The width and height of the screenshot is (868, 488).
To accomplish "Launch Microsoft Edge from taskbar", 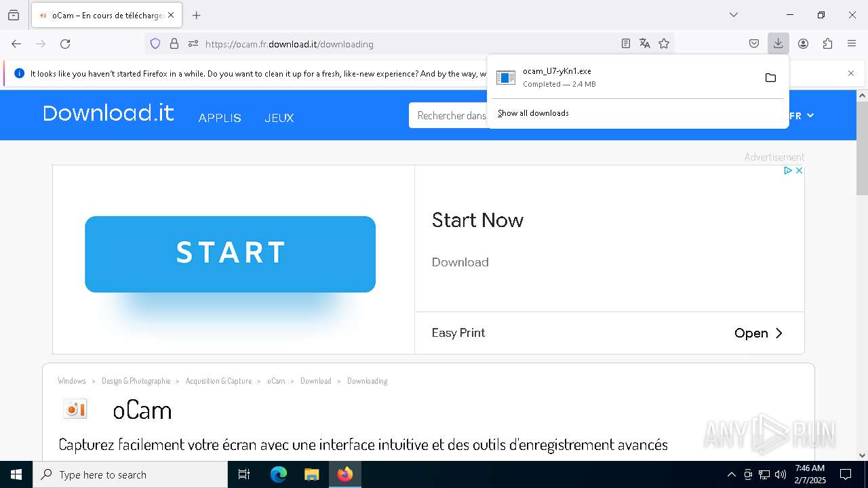I will point(279,474).
